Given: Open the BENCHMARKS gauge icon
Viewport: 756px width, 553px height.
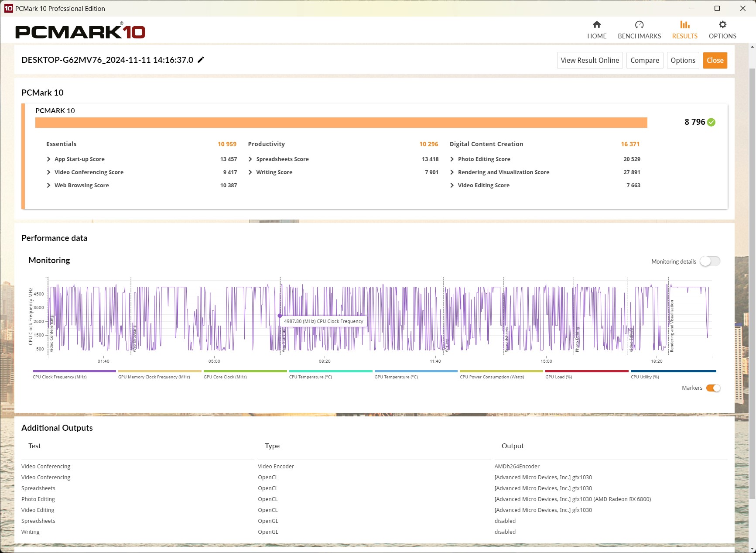Looking at the screenshot, I should 639,24.
